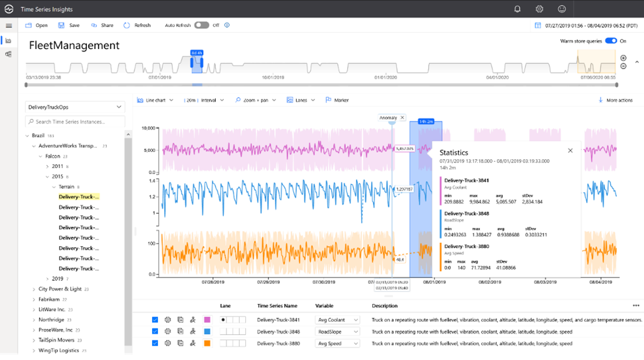Image resolution: width=644 pixels, height=360 pixels.
Task: Click the hierarchy icon for Delivery-Truck-3880
Action: (192, 343)
